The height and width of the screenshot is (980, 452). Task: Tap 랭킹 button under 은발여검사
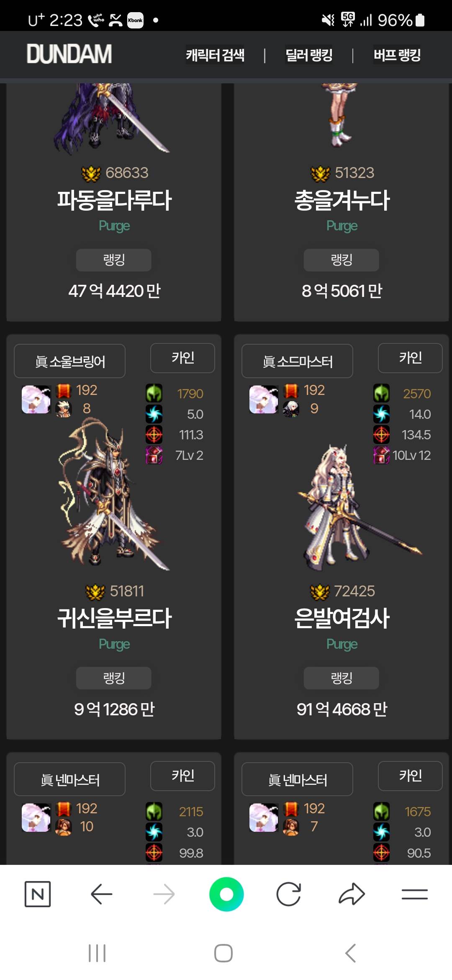342,678
